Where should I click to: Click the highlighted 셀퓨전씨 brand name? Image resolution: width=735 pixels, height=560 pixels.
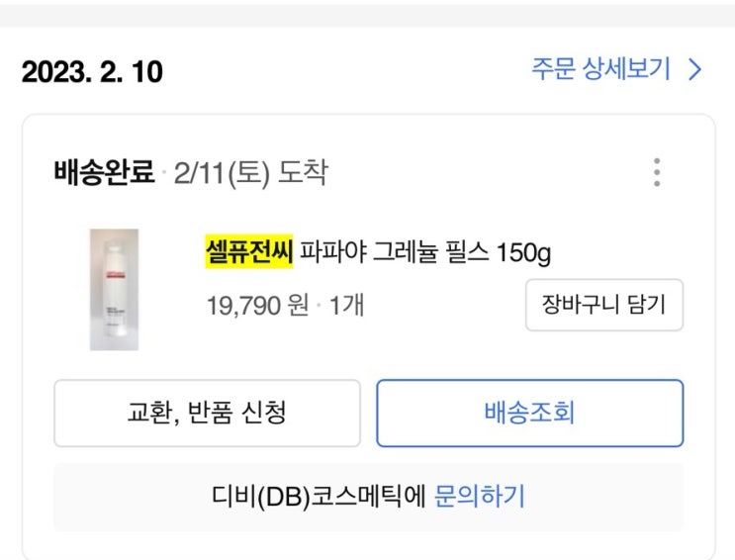(x=242, y=253)
